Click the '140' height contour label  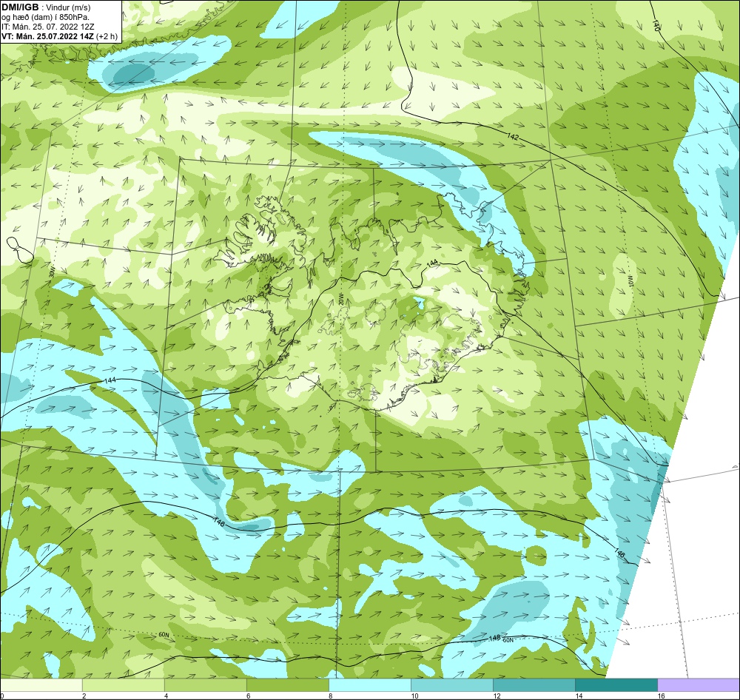(656, 25)
